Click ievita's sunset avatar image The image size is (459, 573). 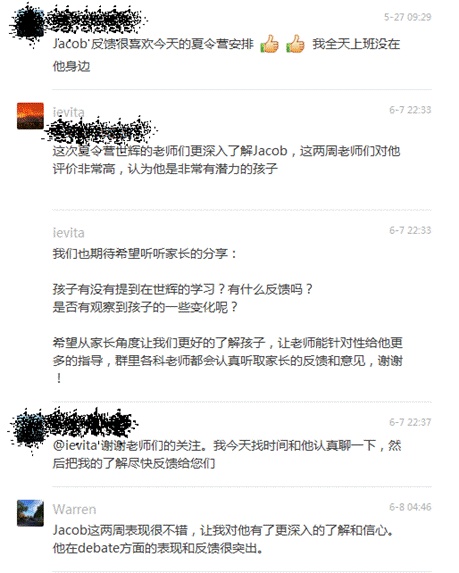pos(30,116)
